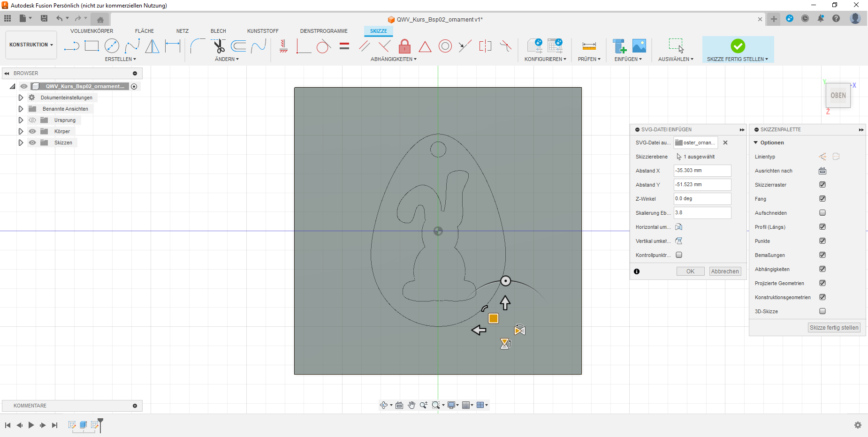Screen dimensions: 868x437
Task: Click the Measure tool under Prüfen
Action: [589, 46]
